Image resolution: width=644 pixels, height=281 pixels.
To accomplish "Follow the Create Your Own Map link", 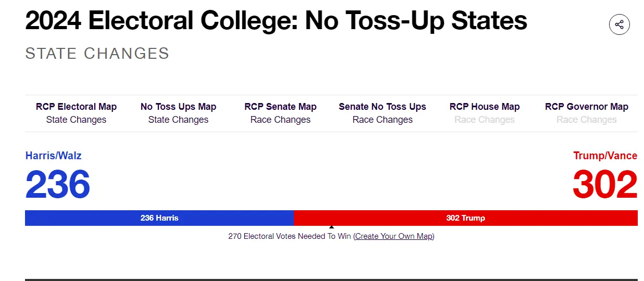I will [394, 236].
